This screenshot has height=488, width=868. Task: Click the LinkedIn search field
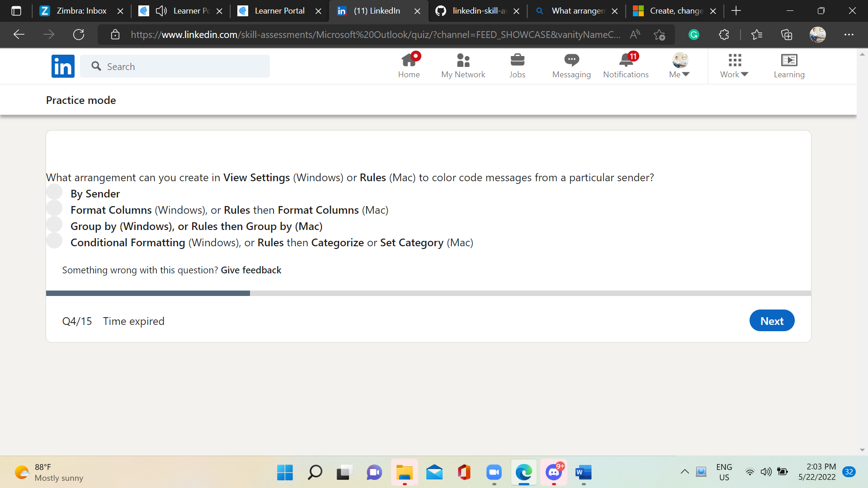tap(175, 66)
